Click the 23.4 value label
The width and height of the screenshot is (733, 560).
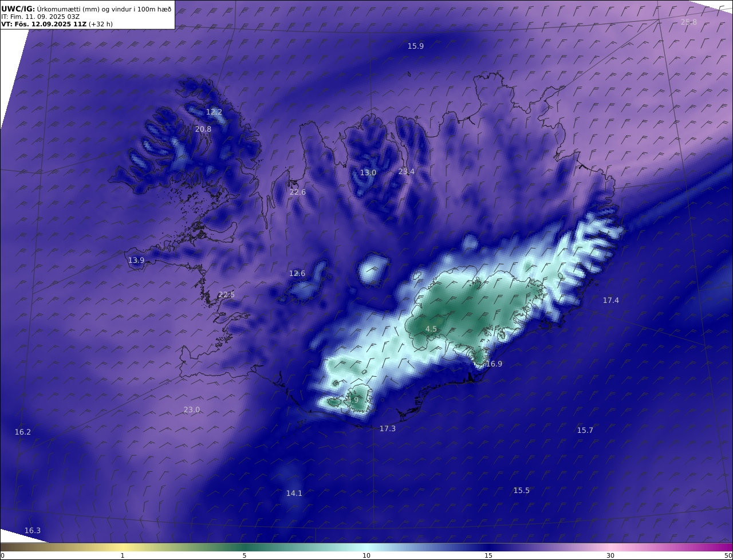(x=407, y=171)
